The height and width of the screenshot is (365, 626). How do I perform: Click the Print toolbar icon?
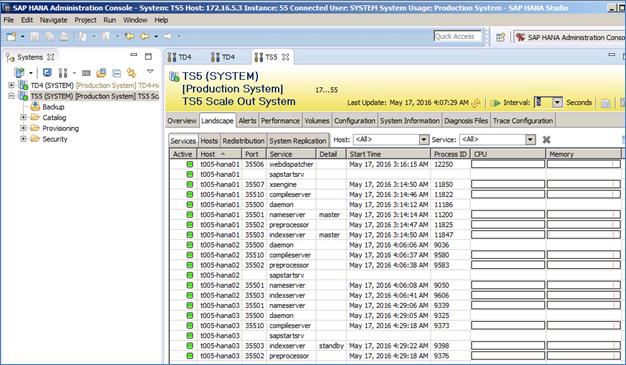(x=64, y=36)
